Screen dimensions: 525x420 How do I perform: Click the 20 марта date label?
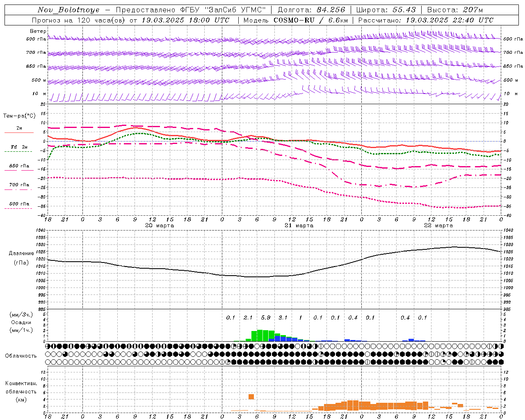click(x=160, y=226)
